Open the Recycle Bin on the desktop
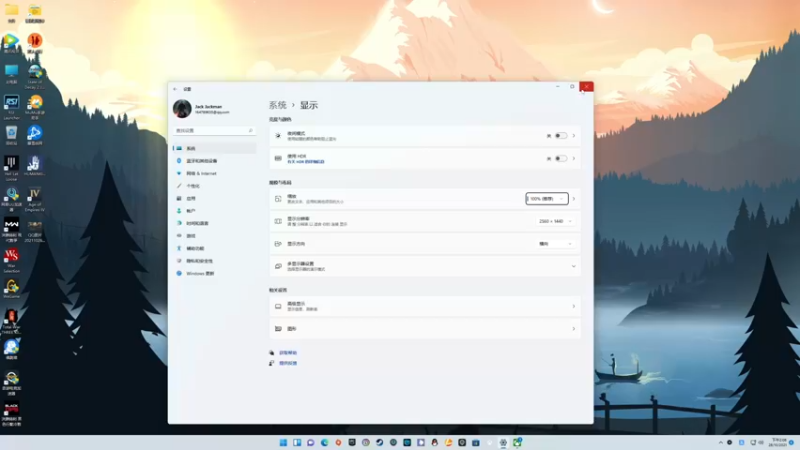 [11, 136]
